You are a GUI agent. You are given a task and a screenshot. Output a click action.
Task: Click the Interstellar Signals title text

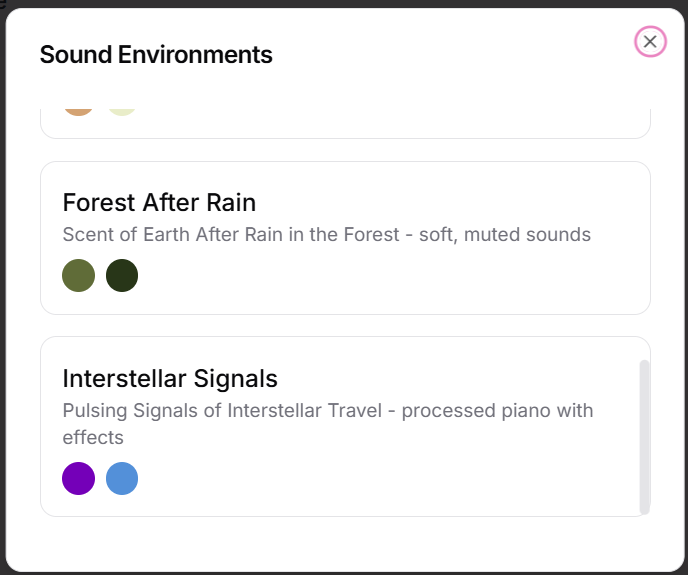(170, 379)
